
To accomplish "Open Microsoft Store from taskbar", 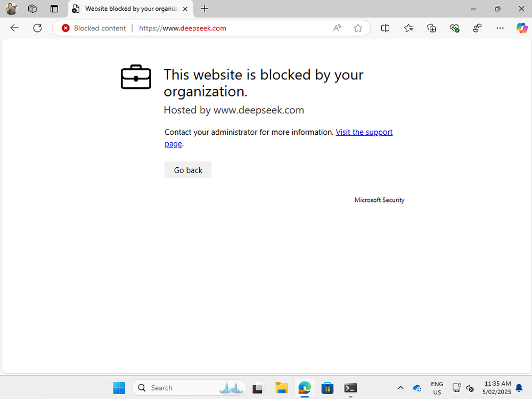I will (x=328, y=388).
